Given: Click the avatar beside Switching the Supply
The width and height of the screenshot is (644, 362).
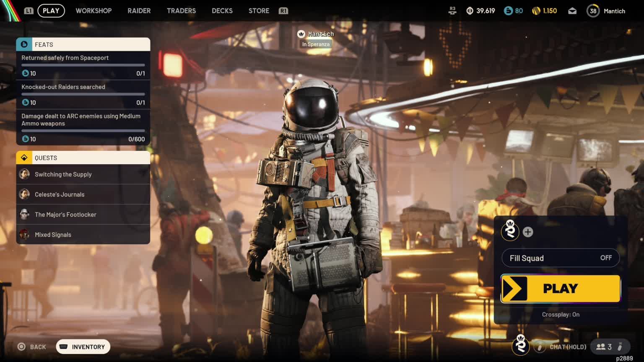Looking at the screenshot, I should pos(24,174).
